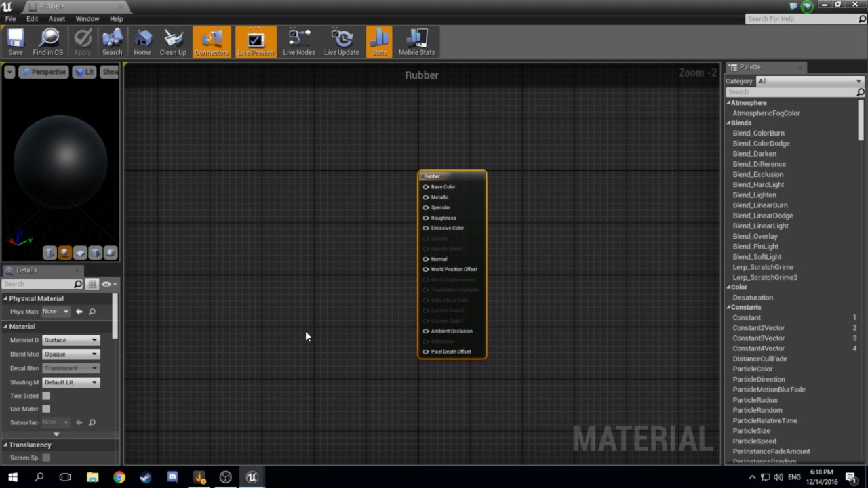868x488 pixels.
Task: Open the File menu
Action: click(x=11, y=19)
